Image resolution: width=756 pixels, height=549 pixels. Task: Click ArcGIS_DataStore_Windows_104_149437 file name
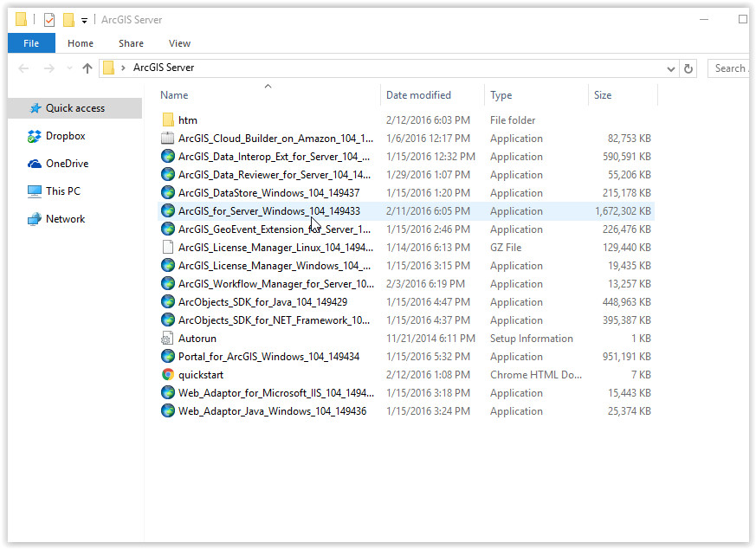pyautogui.click(x=269, y=193)
